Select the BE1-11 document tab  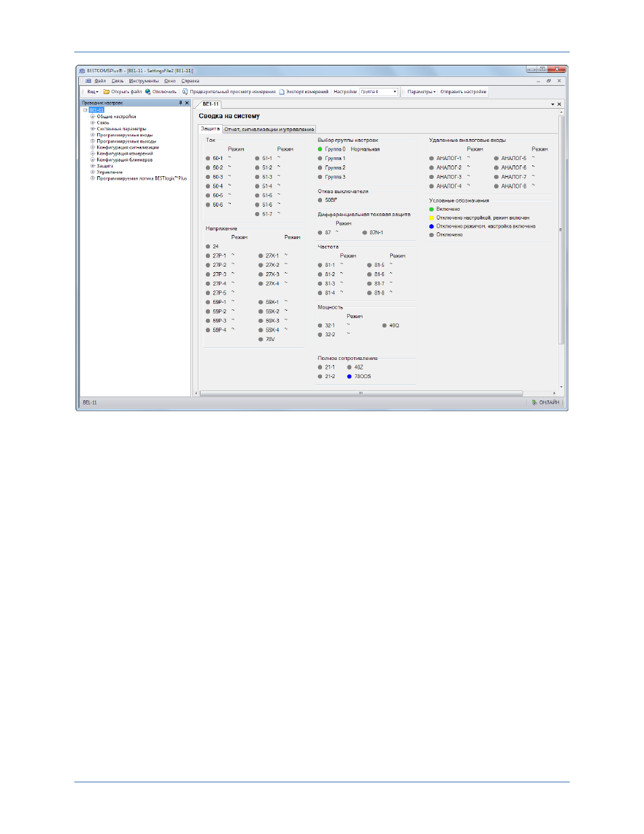point(211,104)
